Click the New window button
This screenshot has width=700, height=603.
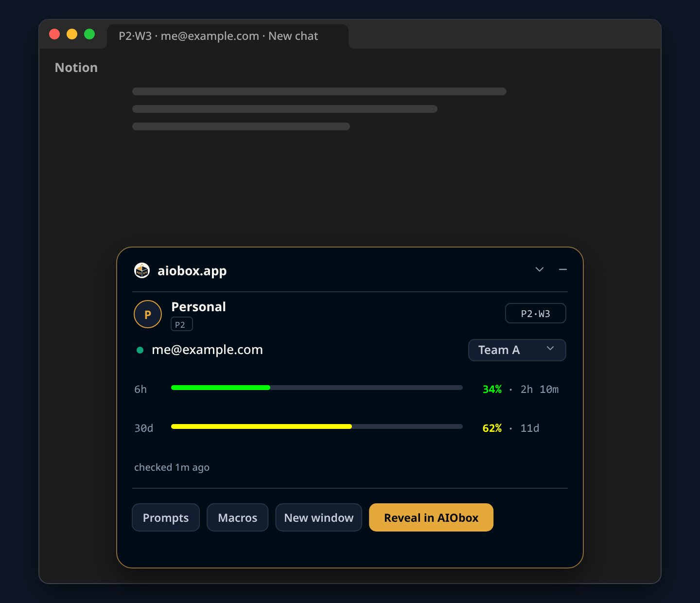(x=319, y=517)
